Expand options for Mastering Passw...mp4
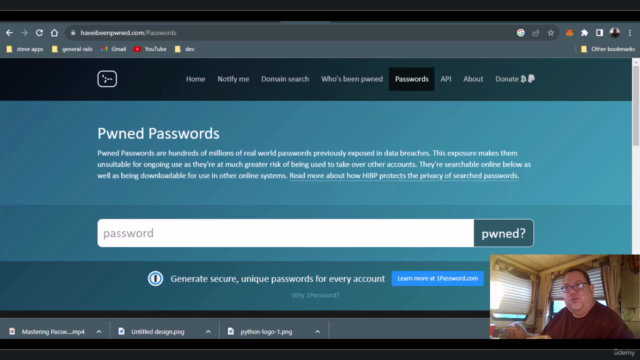Screen dimensions: 640x360 [99, 331]
